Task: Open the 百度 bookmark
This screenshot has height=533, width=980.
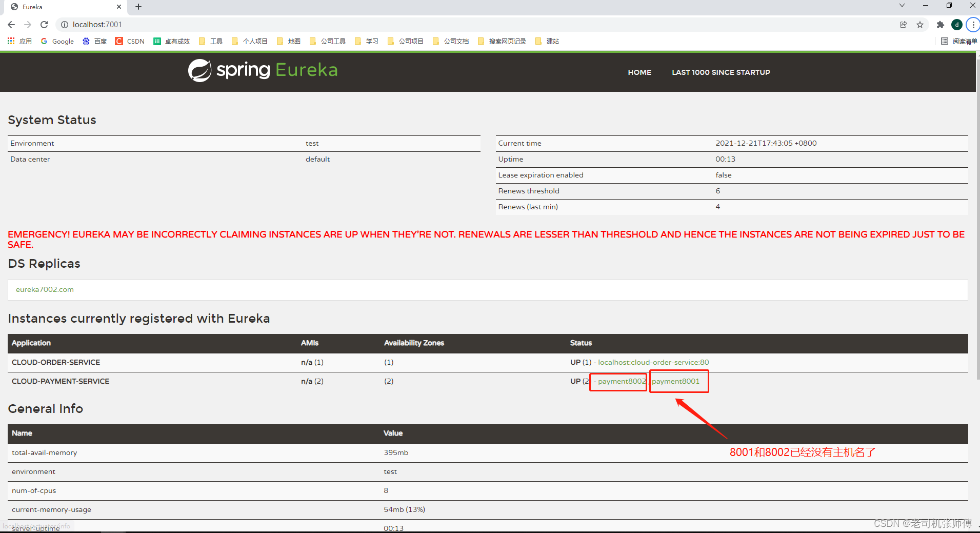Action: 95,41
